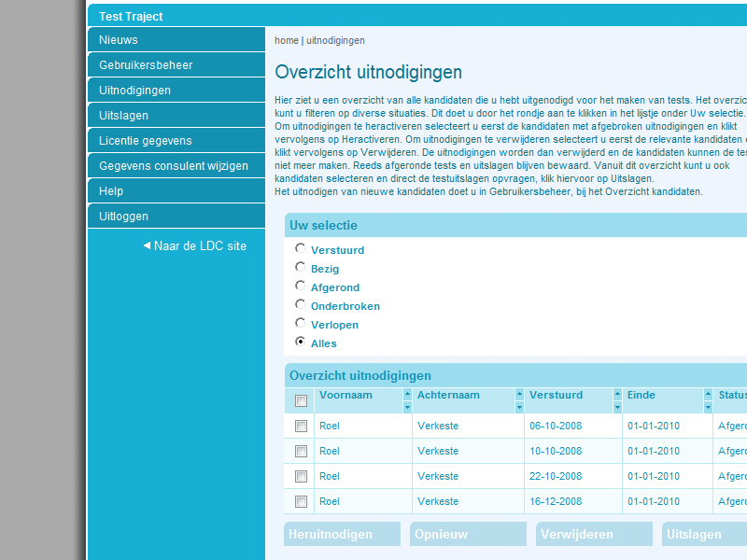The image size is (747, 560).
Task: Open Uitslagen in the sidebar menu
Action: pyautogui.click(x=176, y=115)
